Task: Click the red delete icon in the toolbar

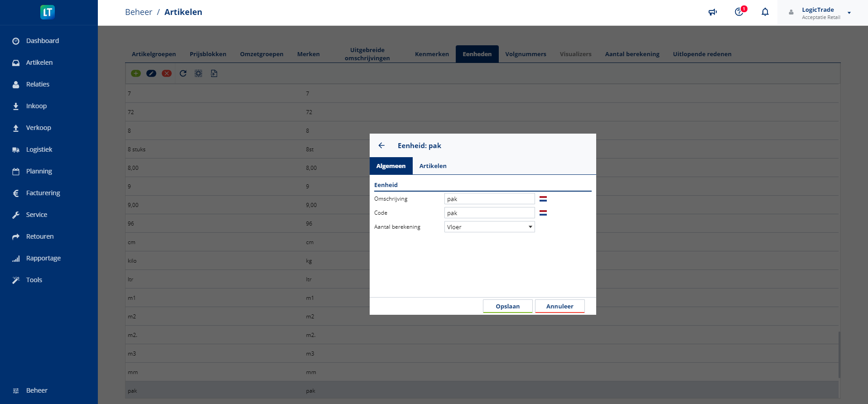Action: [167, 73]
